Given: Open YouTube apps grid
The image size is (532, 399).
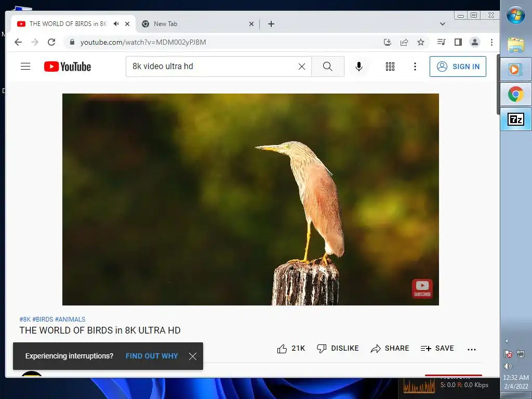Looking at the screenshot, I should [390, 66].
